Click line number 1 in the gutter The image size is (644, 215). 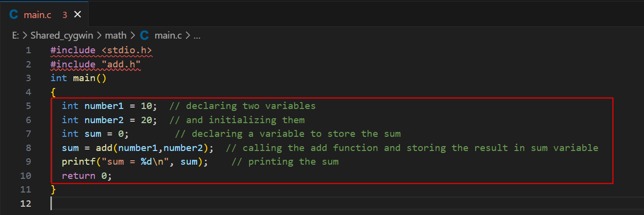tap(28, 50)
